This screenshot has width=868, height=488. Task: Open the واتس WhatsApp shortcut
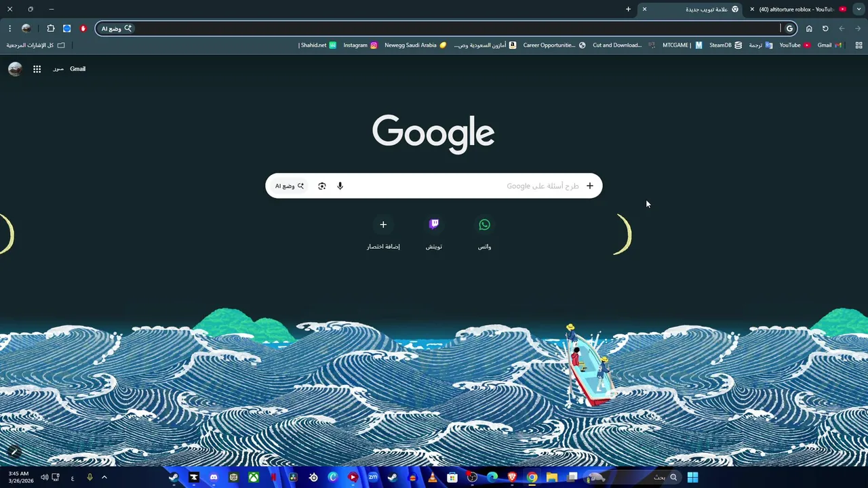tap(484, 232)
